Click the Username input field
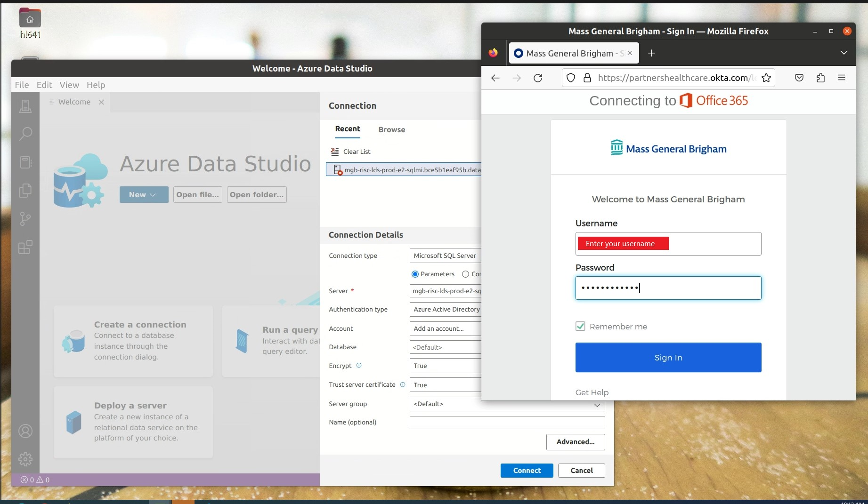This screenshot has height=504, width=868. 668,244
